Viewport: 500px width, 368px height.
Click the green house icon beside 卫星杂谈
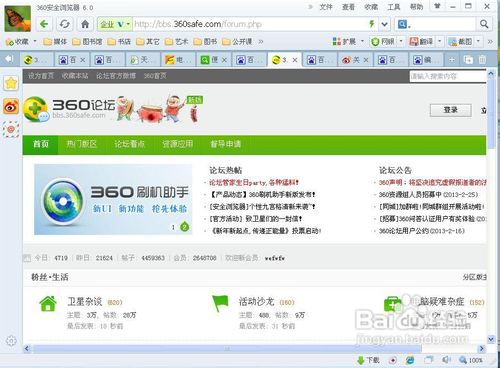click(x=48, y=303)
